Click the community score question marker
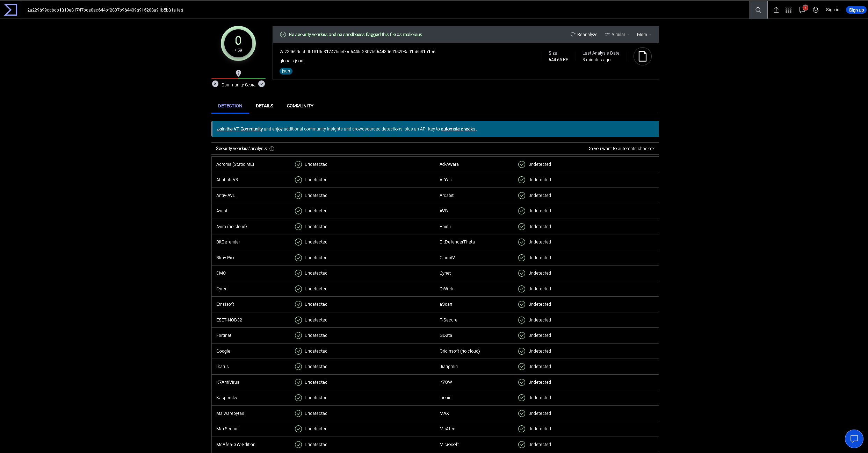The height and width of the screenshot is (453, 868). click(238, 73)
